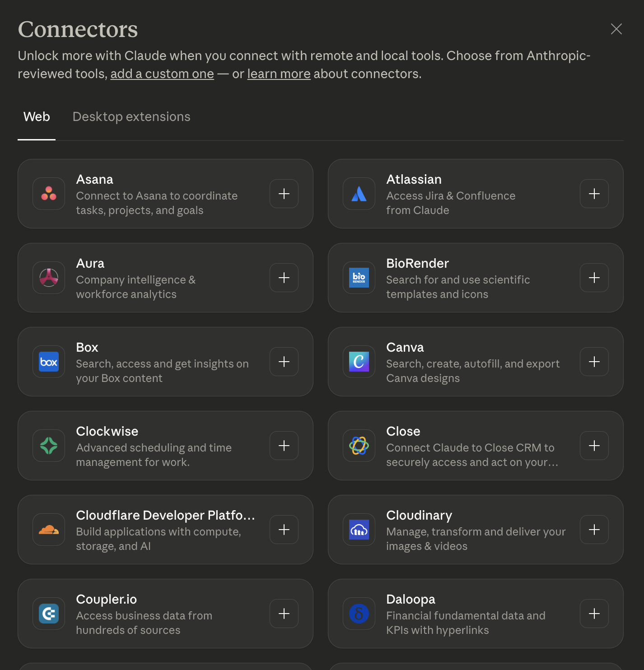
Task: Click the BioRender logo icon
Action: (359, 278)
